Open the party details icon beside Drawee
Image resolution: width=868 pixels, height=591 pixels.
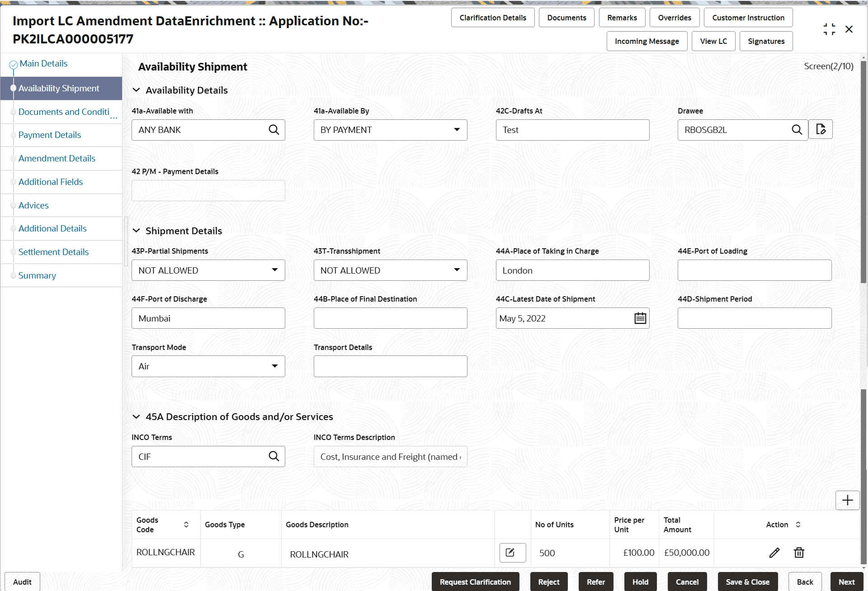(x=821, y=129)
